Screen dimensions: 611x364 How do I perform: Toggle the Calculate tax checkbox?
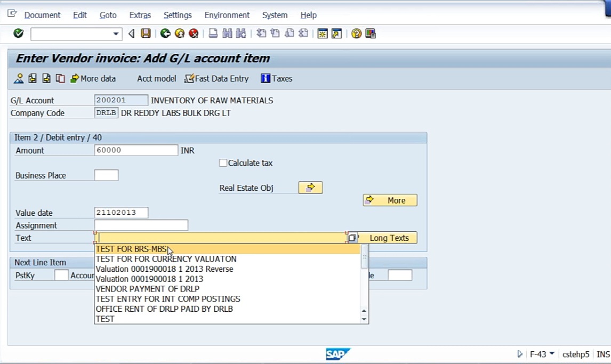(x=223, y=163)
